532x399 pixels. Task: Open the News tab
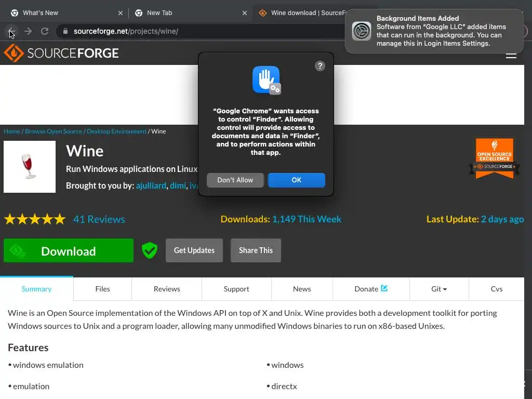point(302,289)
